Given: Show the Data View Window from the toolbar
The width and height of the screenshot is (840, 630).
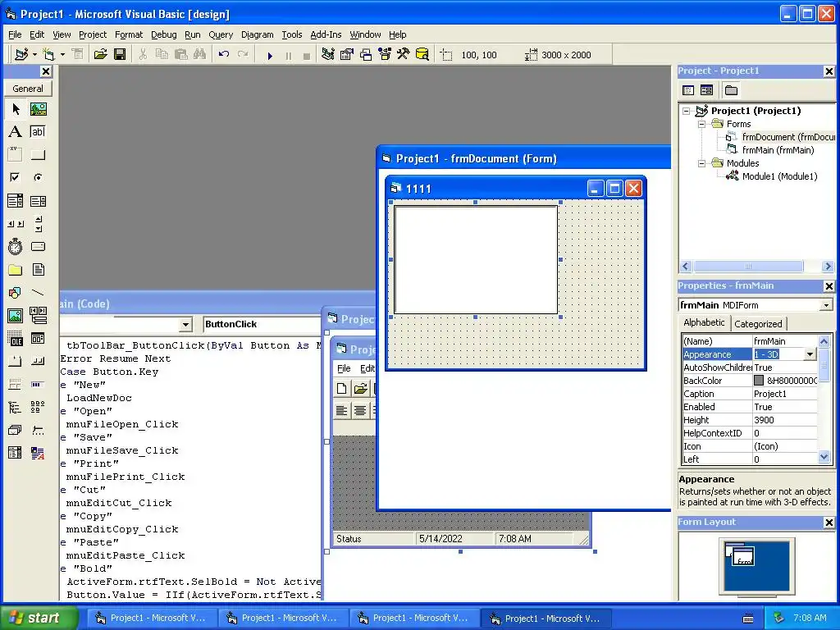Looking at the screenshot, I should 422,55.
